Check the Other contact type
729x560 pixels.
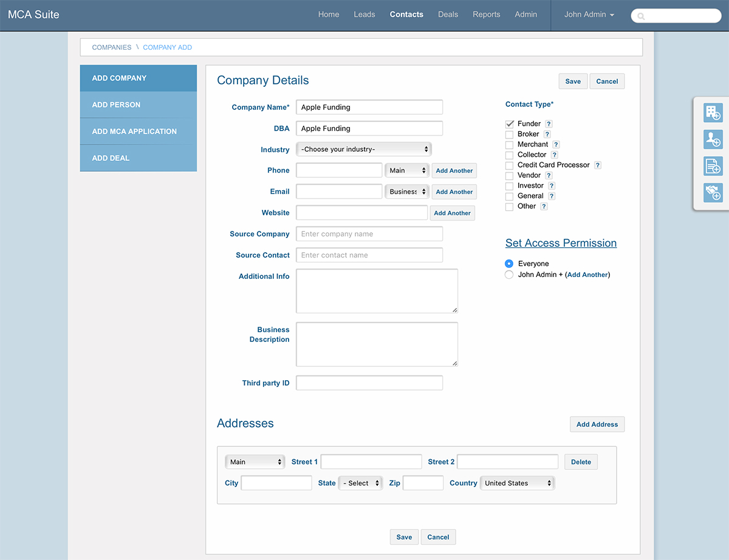pyautogui.click(x=510, y=207)
